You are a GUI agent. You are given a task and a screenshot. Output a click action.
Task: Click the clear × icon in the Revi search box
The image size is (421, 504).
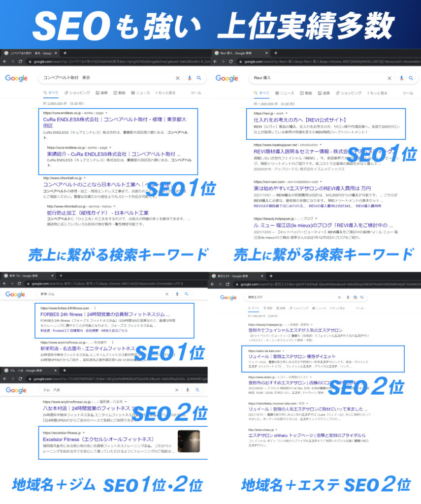(x=389, y=77)
